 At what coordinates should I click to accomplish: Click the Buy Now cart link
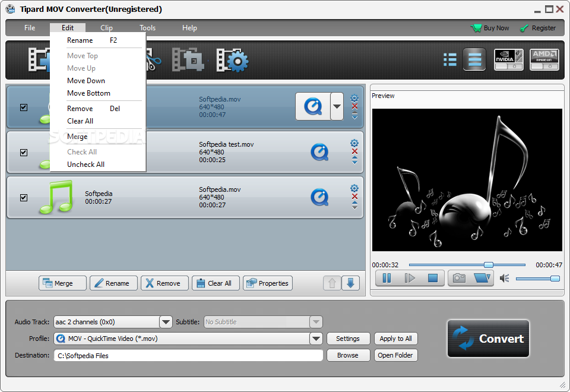click(490, 28)
